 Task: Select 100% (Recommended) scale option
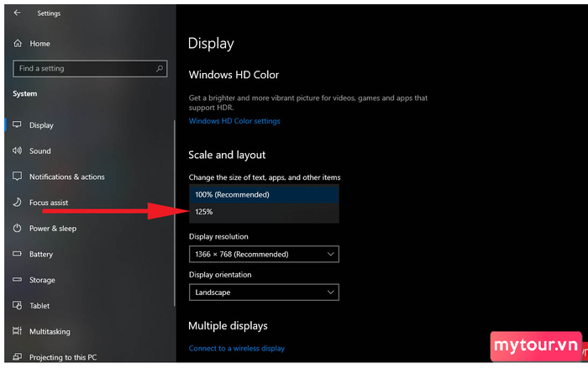(x=264, y=194)
